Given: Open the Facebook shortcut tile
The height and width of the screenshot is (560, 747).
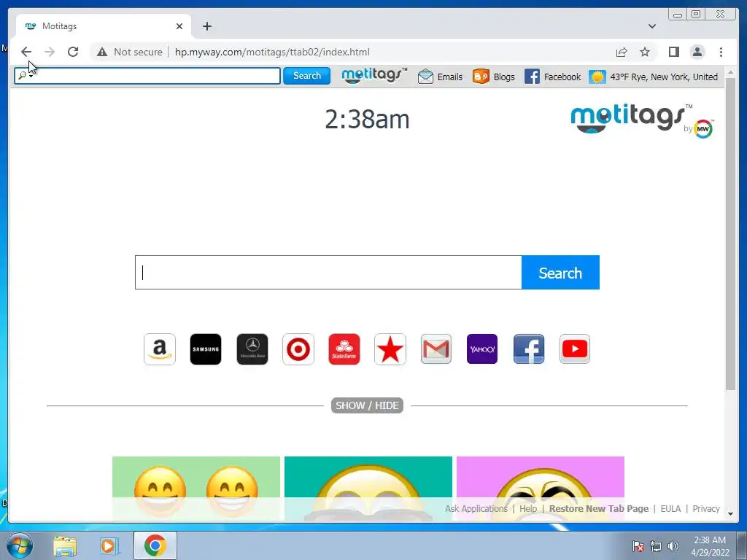Looking at the screenshot, I should 529,349.
